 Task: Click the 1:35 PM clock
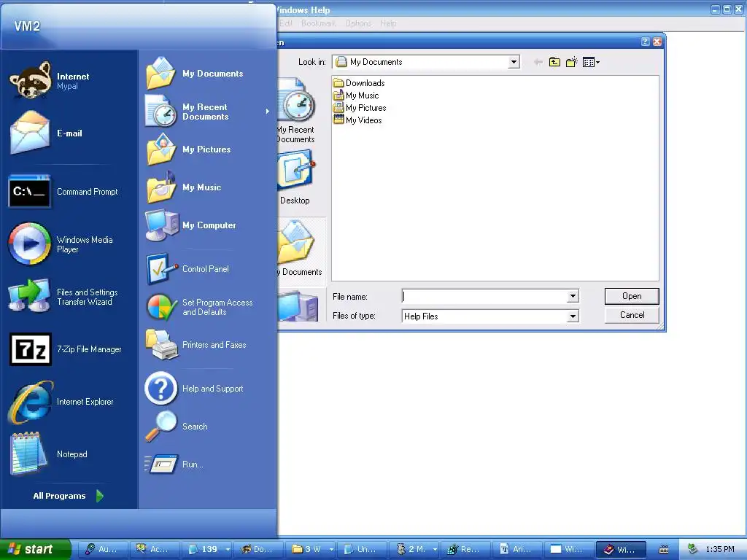(x=720, y=550)
